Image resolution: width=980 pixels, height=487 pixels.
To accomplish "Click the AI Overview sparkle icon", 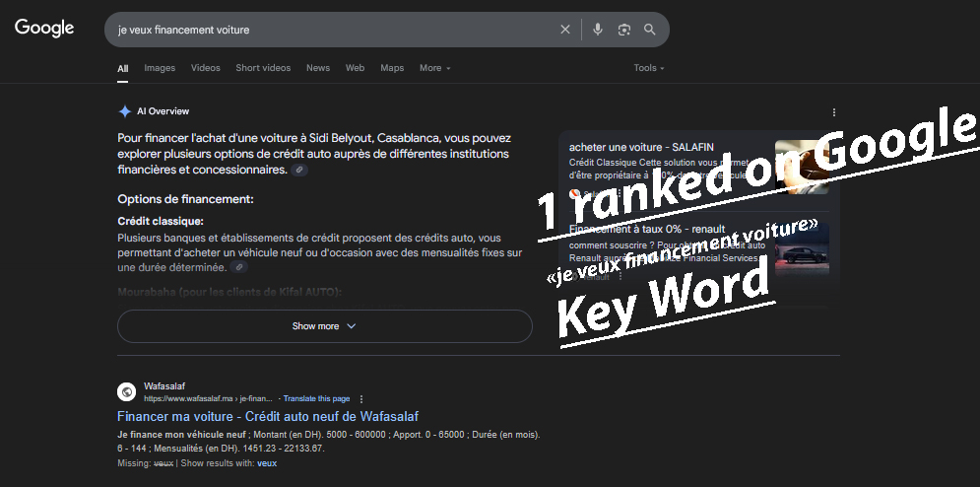I will pyautogui.click(x=124, y=111).
